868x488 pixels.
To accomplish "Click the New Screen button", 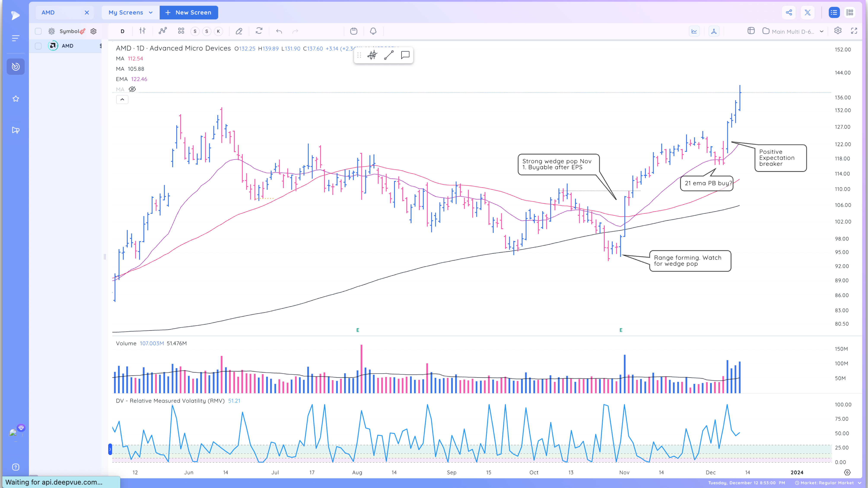I will pos(189,13).
